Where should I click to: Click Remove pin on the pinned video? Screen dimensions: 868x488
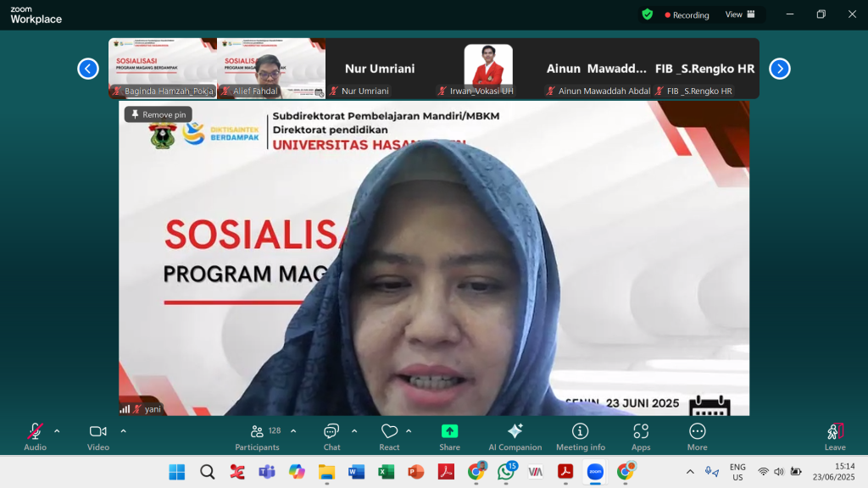159,114
